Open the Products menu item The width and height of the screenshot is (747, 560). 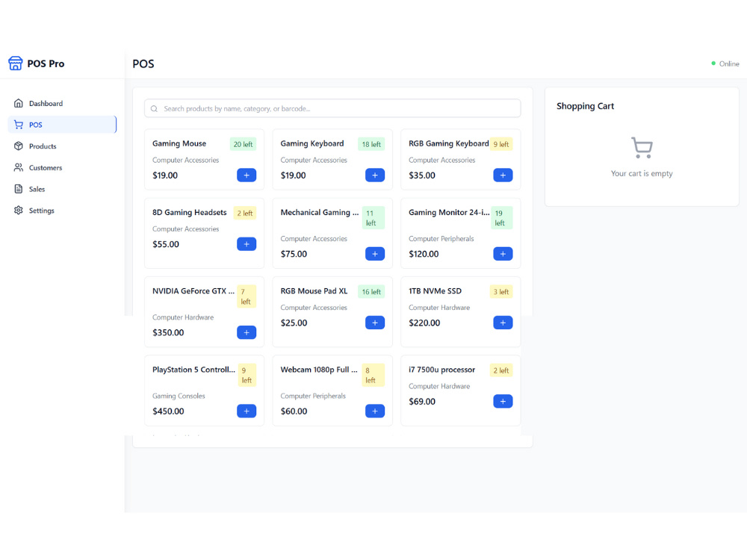pyautogui.click(x=63, y=146)
